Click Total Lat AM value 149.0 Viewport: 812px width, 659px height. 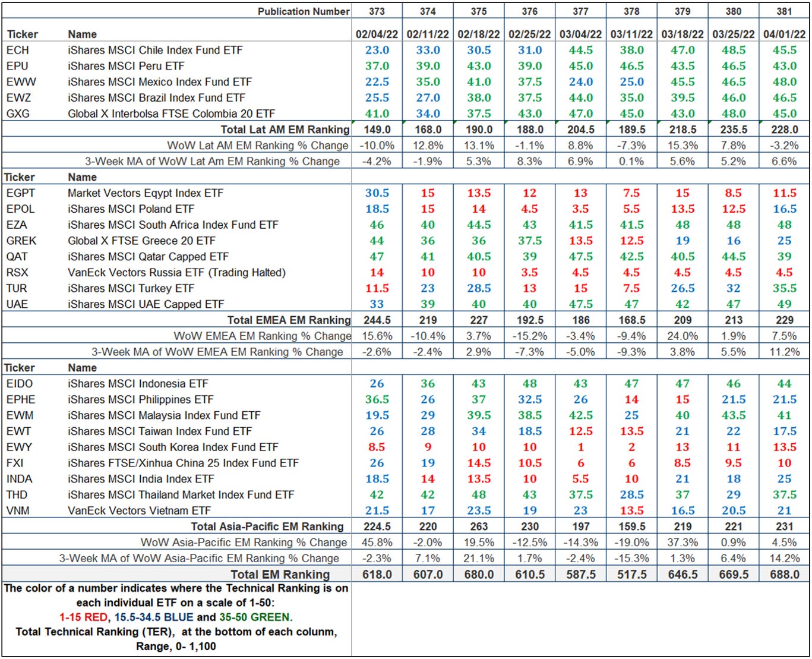pos(377,130)
